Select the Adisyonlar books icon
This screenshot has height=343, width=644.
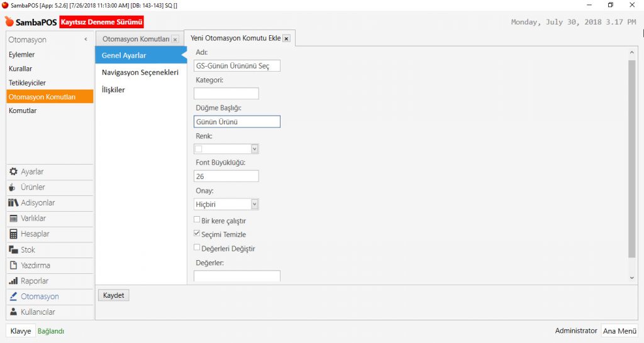(13, 203)
